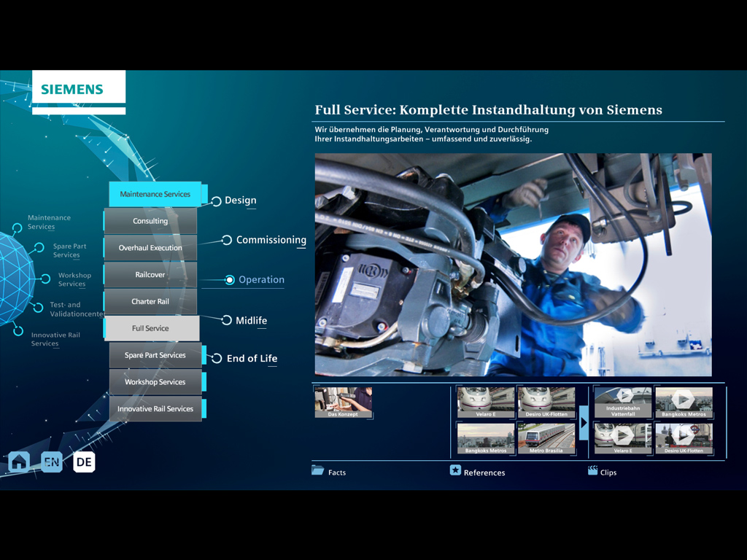Expand Workshop Services in the center menu
The width and height of the screenshot is (747, 560).
coord(155,382)
